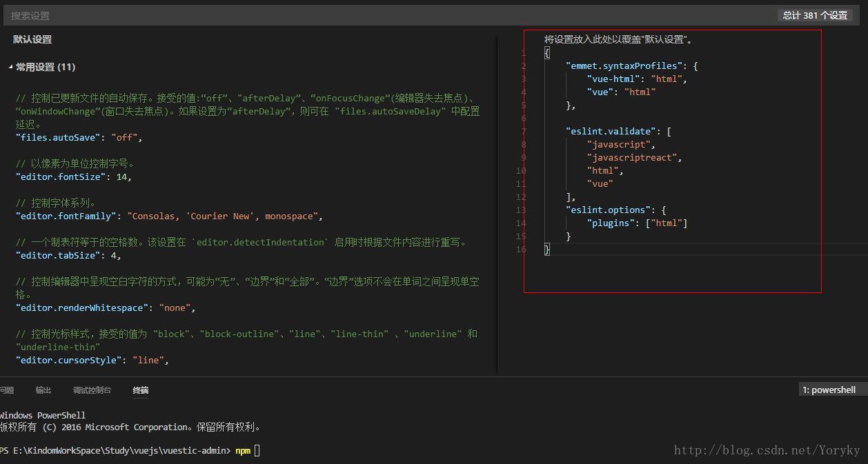The height and width of the screenshot is (464, 868).
Task: Click the terminal prompt line with npm
Action: click(x=130, y=450)
